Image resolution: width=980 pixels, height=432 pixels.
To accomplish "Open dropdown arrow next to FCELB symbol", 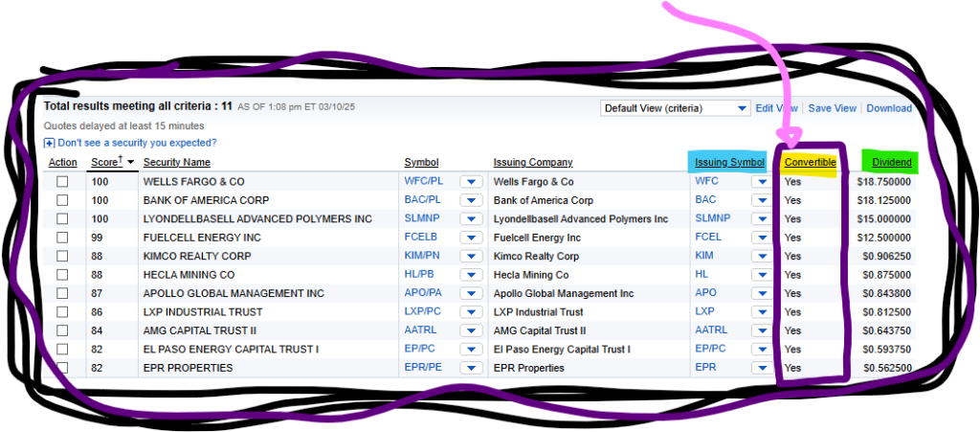I will click(471, 238).
